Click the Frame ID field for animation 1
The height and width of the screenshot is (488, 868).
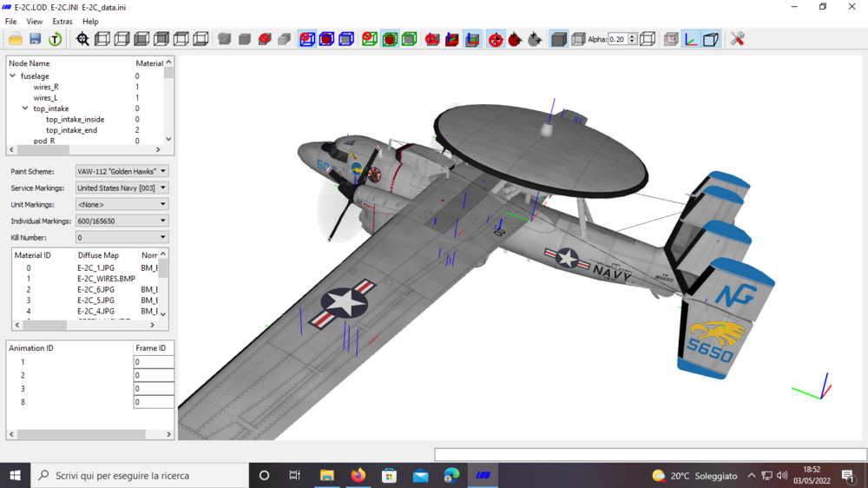click(154, 362)
